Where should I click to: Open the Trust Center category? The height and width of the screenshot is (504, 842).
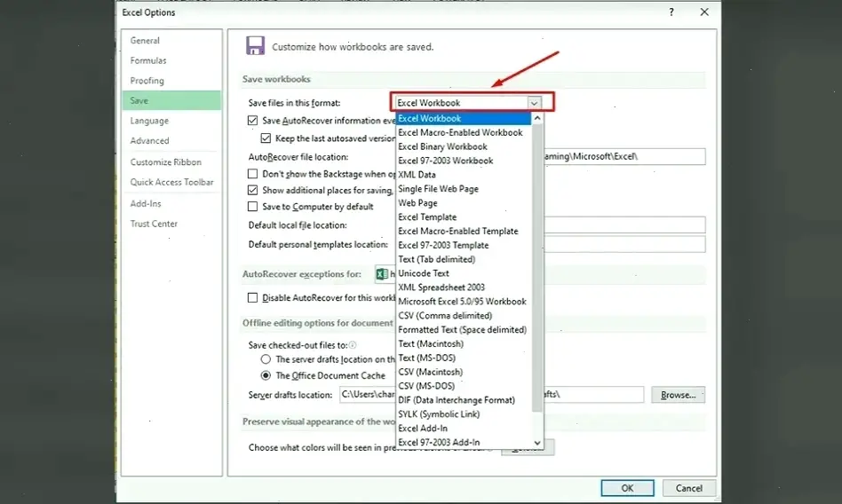(x=171, y=224)
